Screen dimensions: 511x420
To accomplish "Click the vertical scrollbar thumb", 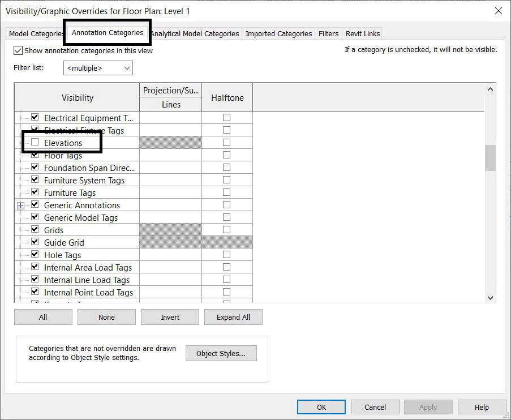I will [x=490, y=158].
